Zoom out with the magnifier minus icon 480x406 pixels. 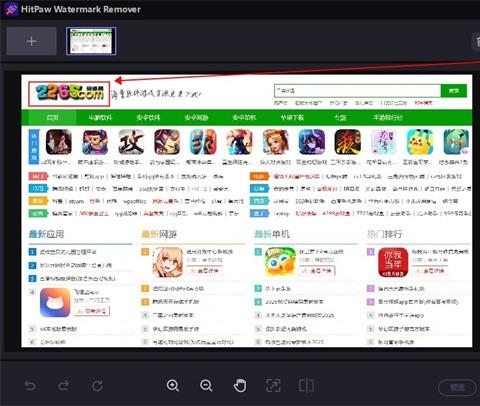[x=206, y=386]
